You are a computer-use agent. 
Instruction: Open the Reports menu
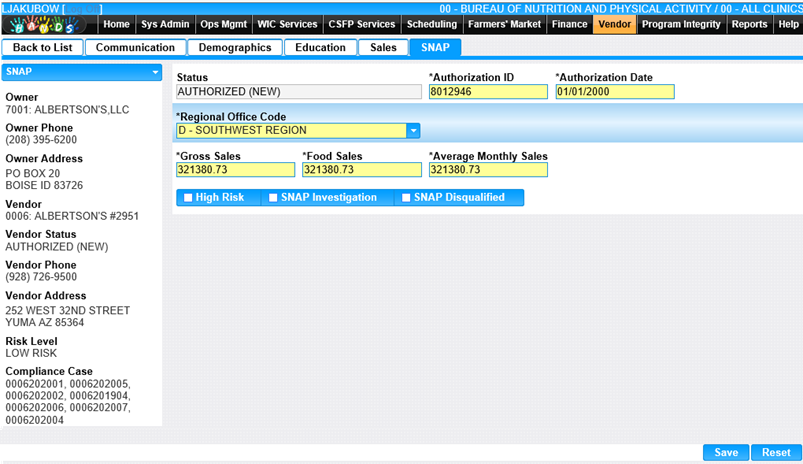pos(749,24)
